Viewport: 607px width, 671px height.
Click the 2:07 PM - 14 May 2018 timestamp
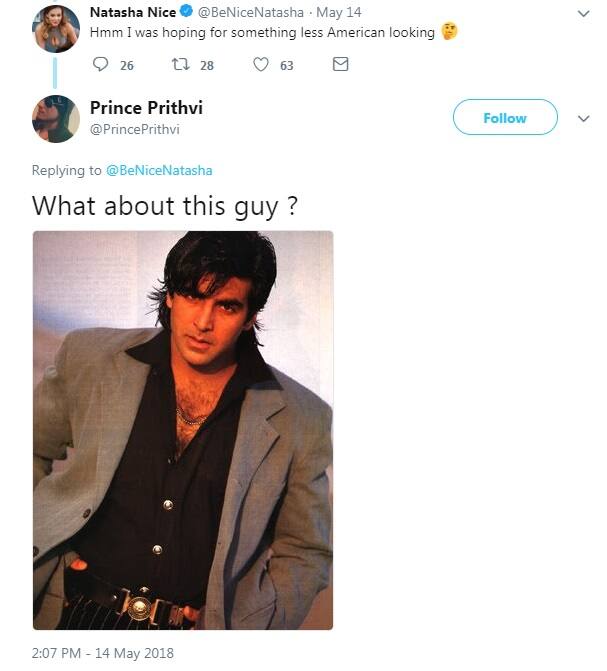tap(103, 653)
